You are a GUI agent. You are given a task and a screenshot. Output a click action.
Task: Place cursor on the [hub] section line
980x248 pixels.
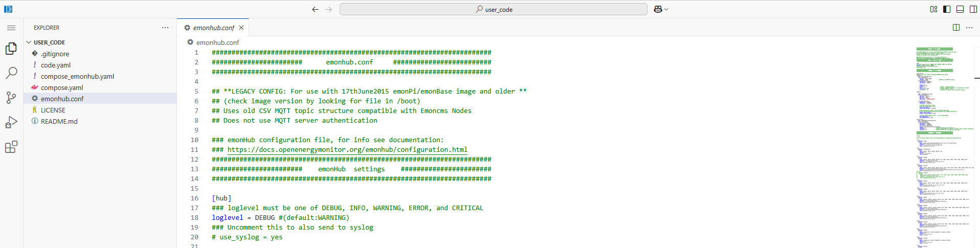[x=221, y=198]
